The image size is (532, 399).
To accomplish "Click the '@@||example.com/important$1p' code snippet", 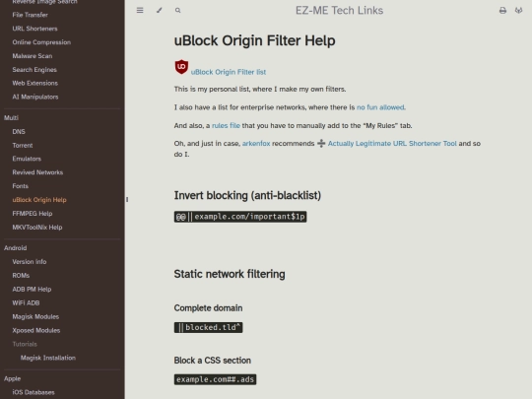I will click(x=240, y=217).
